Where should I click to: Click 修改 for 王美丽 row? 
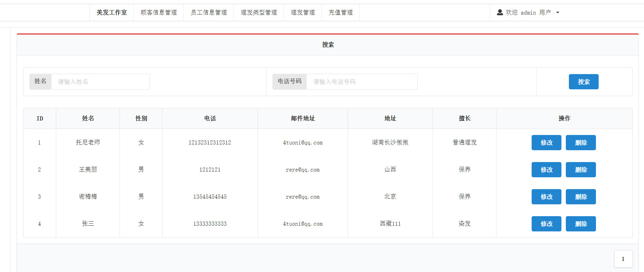547,169
